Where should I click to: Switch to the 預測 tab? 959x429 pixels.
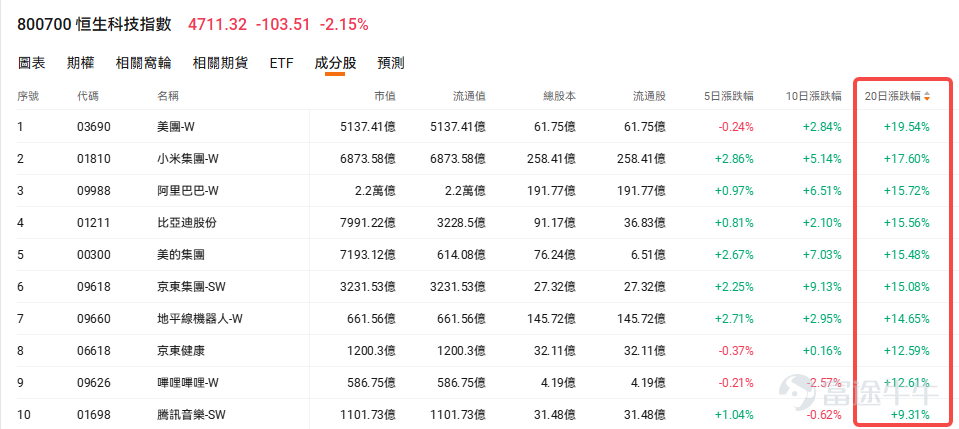391,63
